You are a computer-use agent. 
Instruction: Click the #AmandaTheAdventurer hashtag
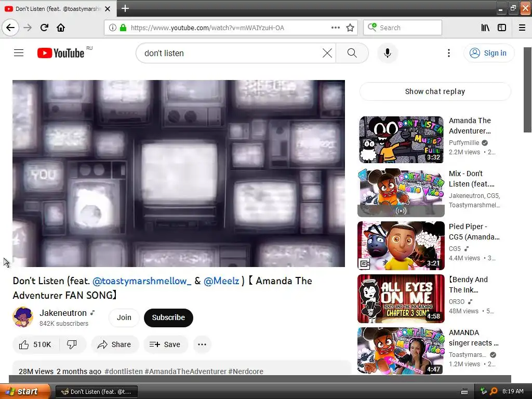pos(185,371)
